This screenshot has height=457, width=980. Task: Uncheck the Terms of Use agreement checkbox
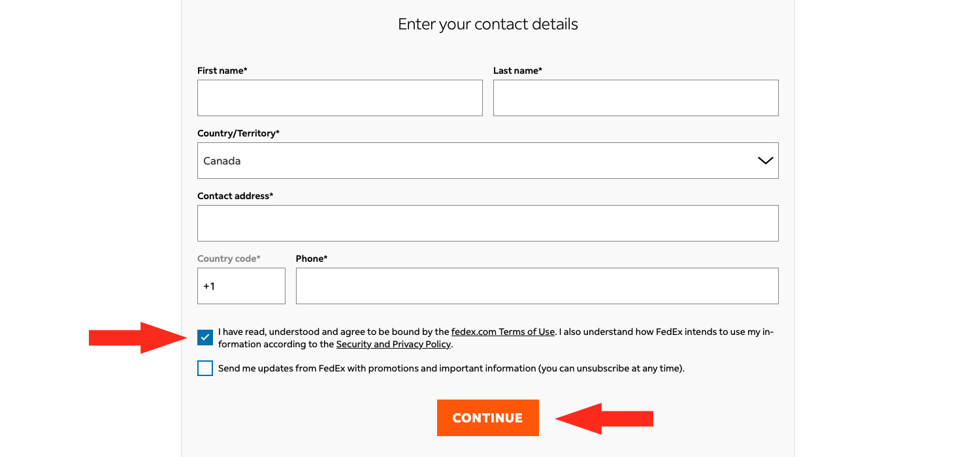[205, 338]
